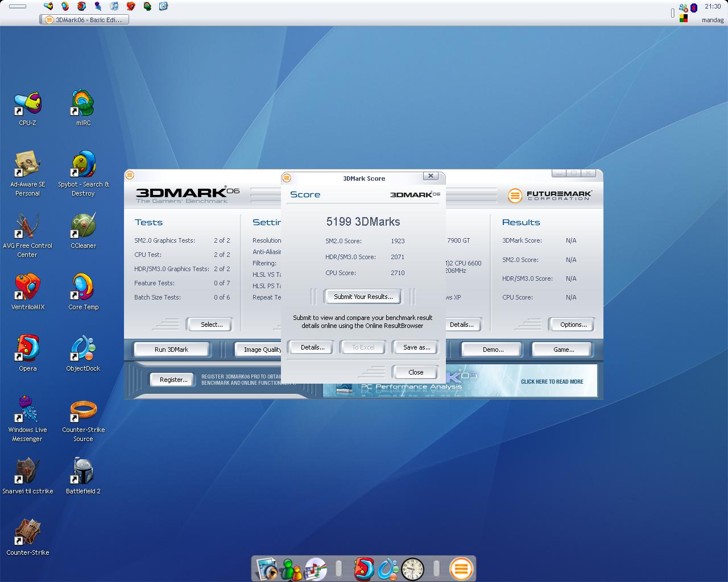Launch Counter-Strike Source desktop shortcut
The width and height of the screenshot is (728, 582).
(83, 419)
